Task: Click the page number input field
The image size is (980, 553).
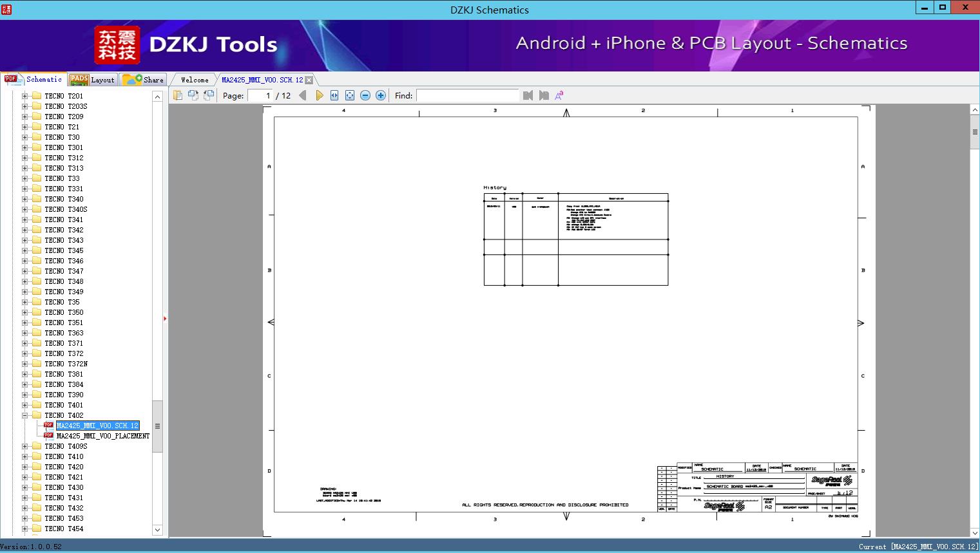Action: (x=260, y=95)
